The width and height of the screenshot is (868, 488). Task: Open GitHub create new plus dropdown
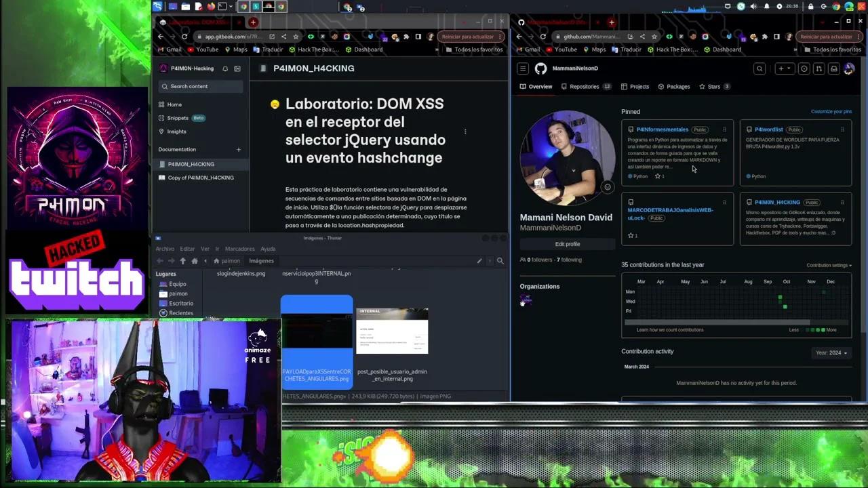[x=784, y=68]
